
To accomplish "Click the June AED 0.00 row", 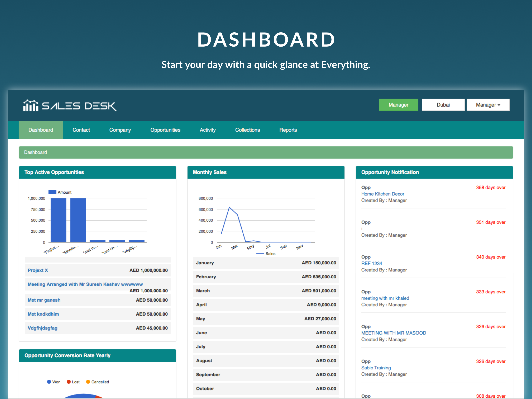I will click(x=266, y=333).
